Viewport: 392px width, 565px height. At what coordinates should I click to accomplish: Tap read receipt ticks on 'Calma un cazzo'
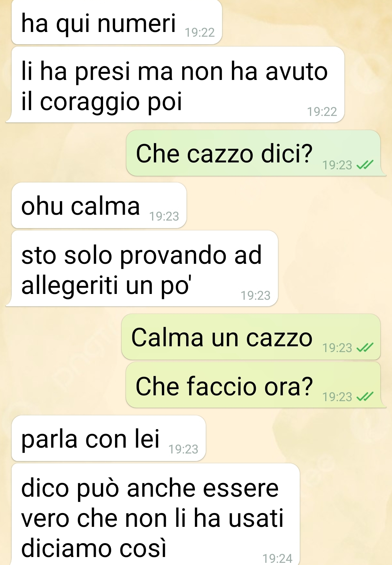point(364,348)
